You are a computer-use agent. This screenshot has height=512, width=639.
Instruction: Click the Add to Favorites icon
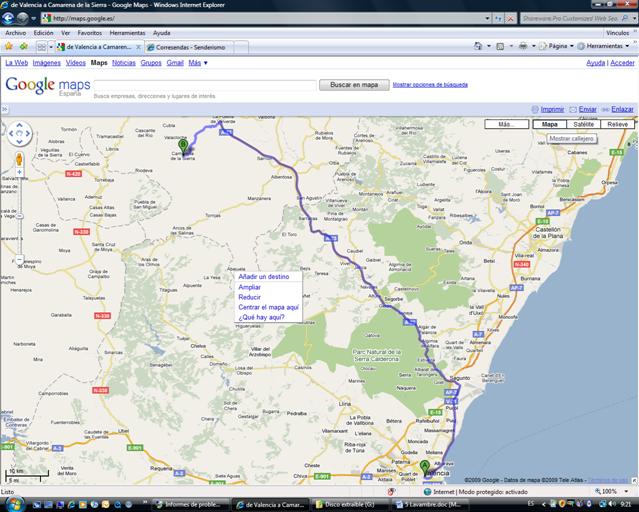point(24,46)
